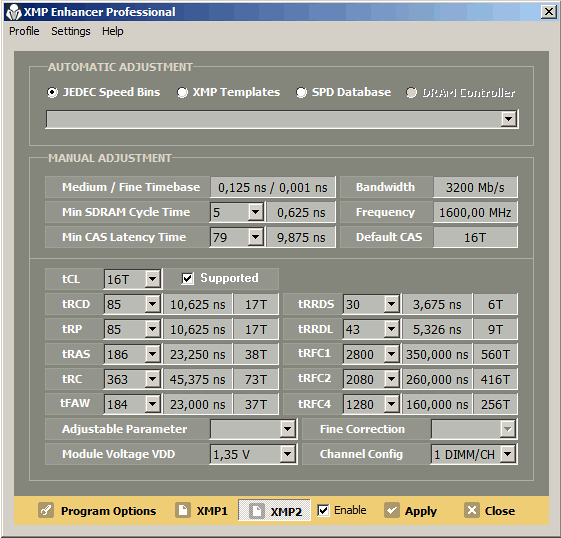Open the Settings menu

(x=70, y=31)
